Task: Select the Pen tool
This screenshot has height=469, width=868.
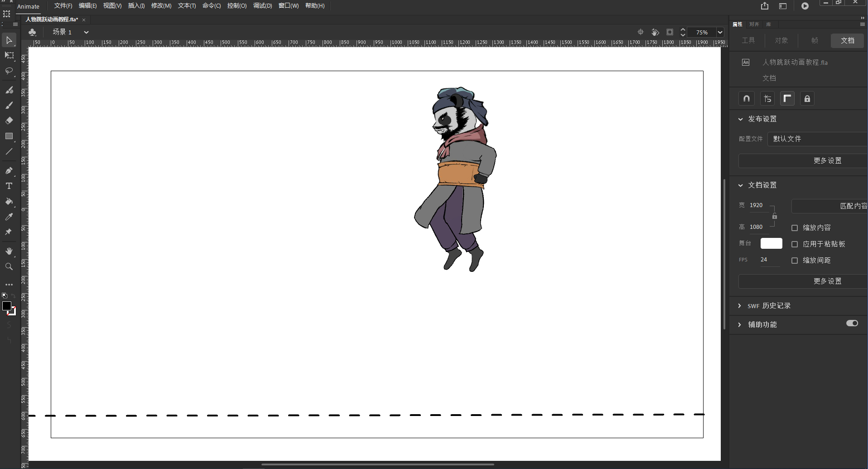Action: pos(9,171)
